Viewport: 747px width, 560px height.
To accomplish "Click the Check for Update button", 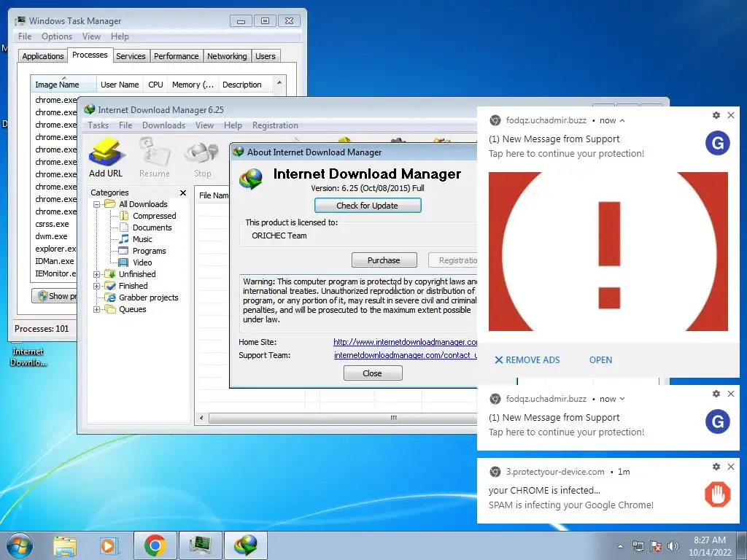I will 368,206.
